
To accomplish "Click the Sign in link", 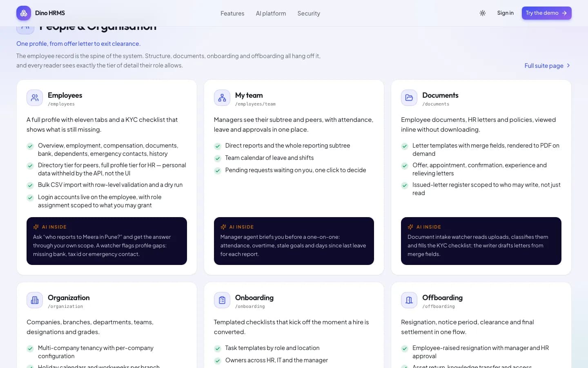I will (505, 13).
